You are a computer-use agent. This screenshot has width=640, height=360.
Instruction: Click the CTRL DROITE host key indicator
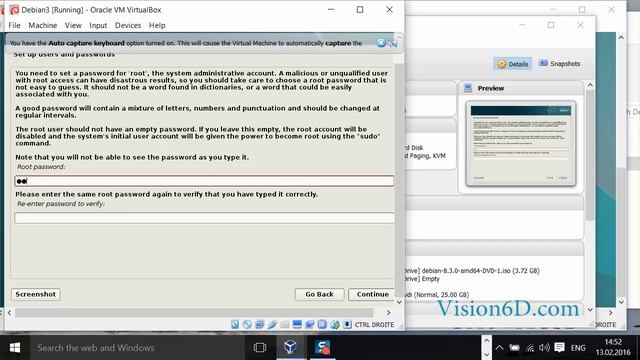click(374, 325)
